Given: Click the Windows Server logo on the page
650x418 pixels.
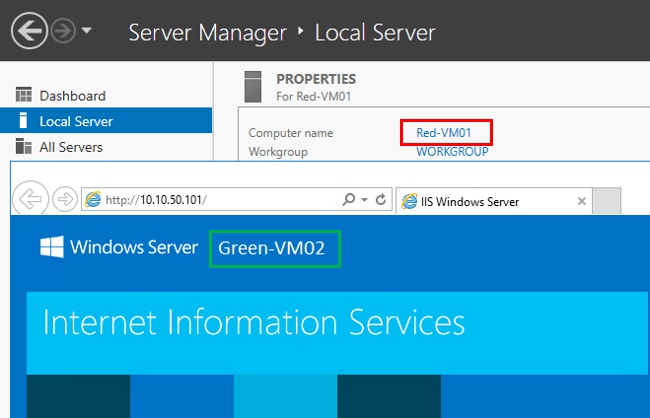Looking at the screenshot, I should coord(118,248).
